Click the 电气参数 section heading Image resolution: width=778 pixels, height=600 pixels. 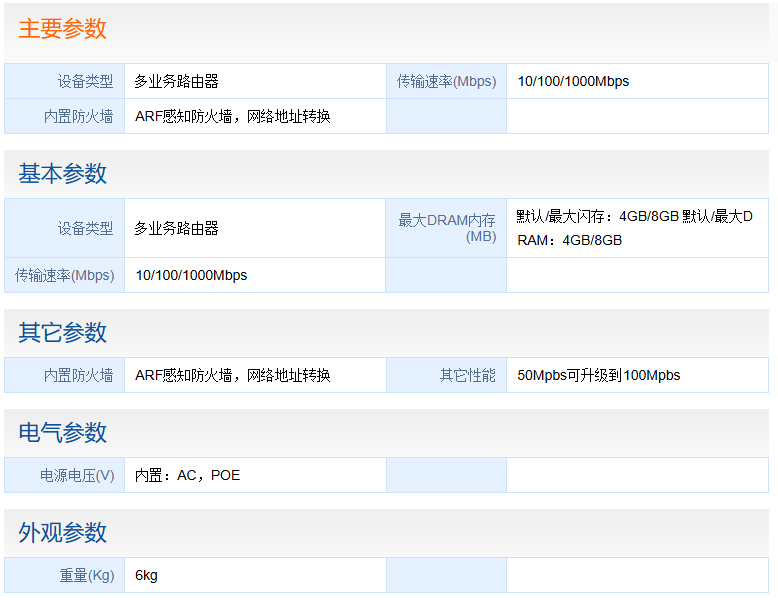point(63,432)
